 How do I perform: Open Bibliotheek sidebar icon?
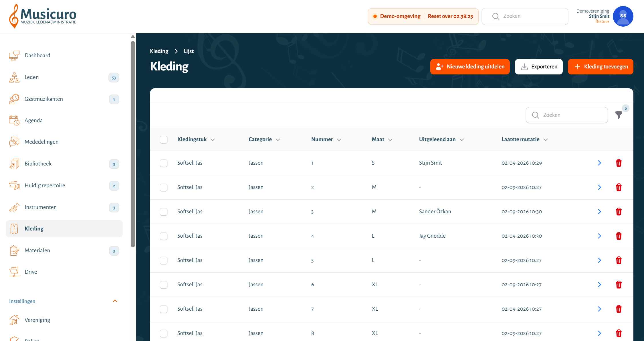[x=14, y=164]
